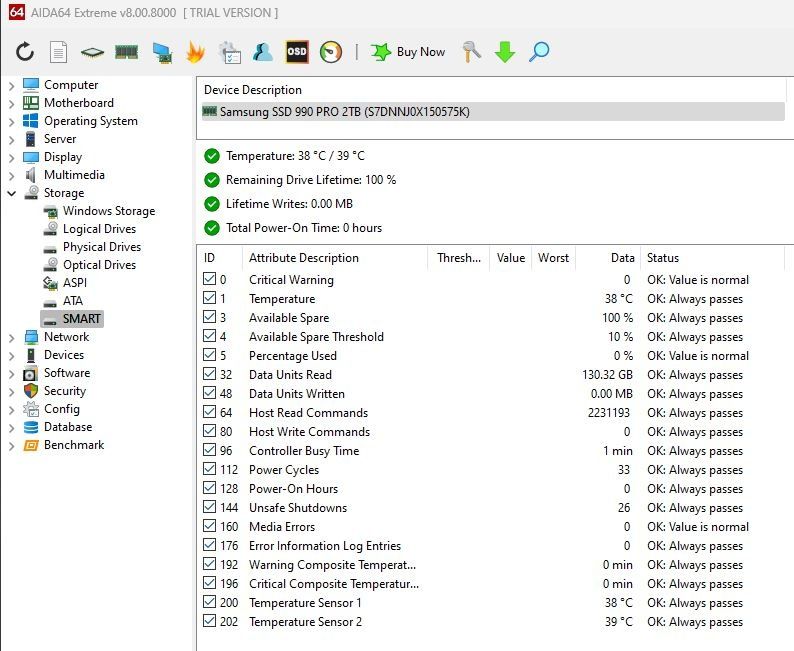Select Network tree node
The height and width of the screenshot is (651, 794).
pos(66,337)
